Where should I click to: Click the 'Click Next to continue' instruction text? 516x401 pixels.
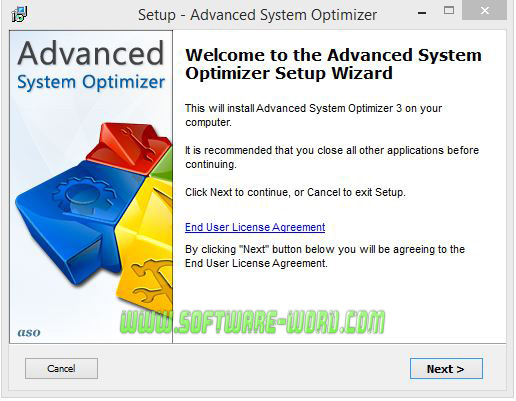click(295, 192)
